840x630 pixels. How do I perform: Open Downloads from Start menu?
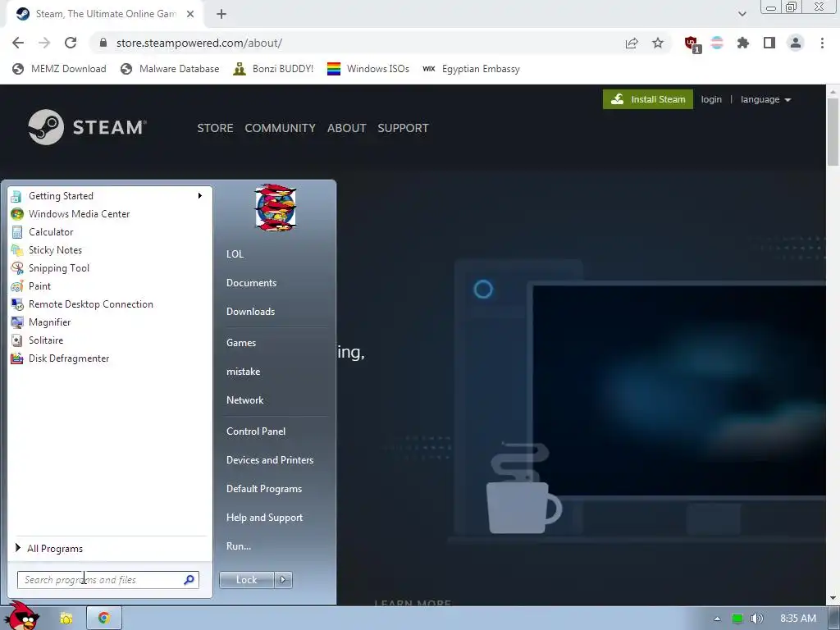[x=250, y=311]
